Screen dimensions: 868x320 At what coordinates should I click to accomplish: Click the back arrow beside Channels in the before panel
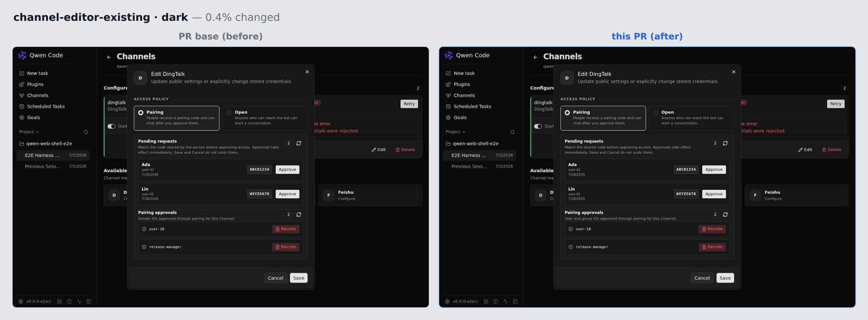pyautogui.click(x=109, y=57)
